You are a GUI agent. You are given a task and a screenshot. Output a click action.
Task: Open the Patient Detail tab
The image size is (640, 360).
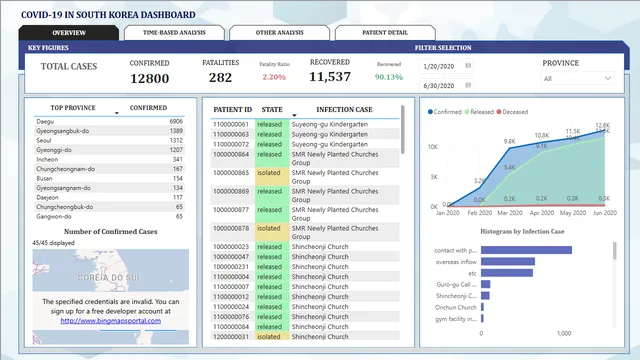[x=385, y=33]
